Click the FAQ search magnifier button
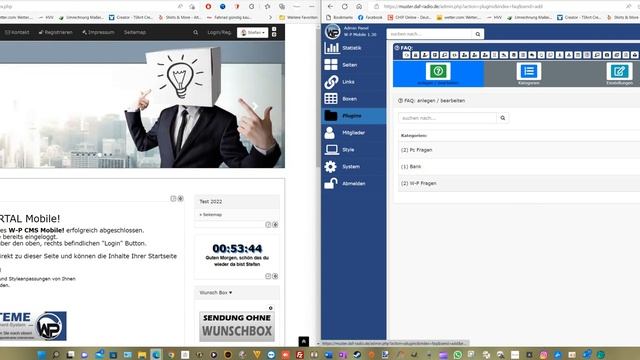This screenshot has width=640, height=360. pyautogui.click(x=503, y=118)
